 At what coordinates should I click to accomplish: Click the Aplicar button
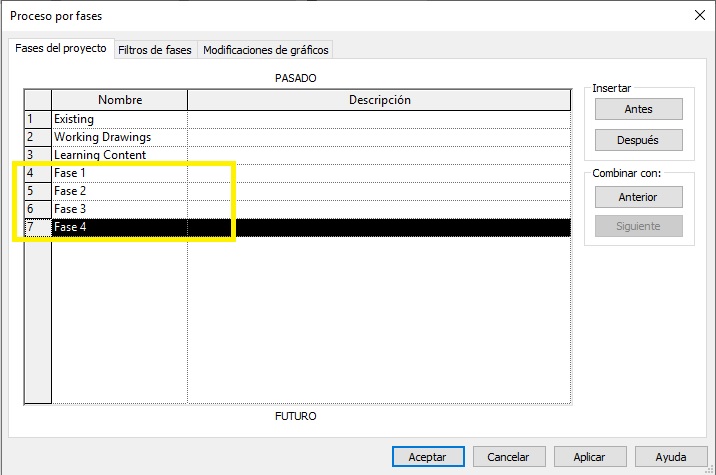(x=590, y=456)
